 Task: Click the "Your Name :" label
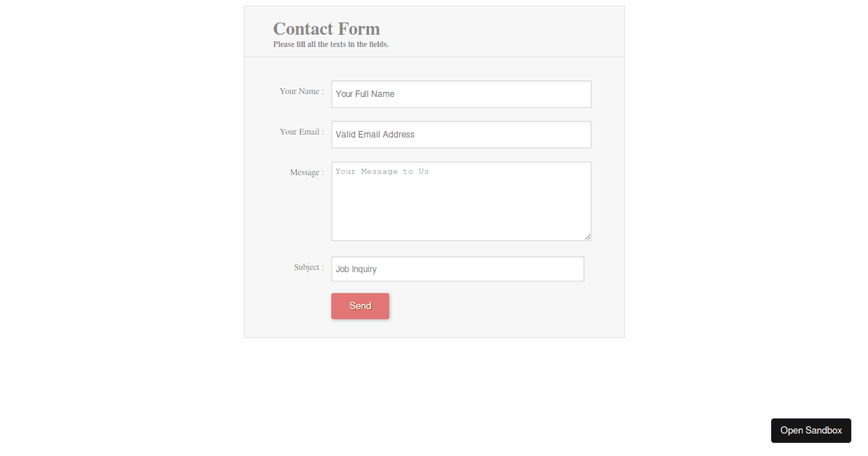click(302, 91)
